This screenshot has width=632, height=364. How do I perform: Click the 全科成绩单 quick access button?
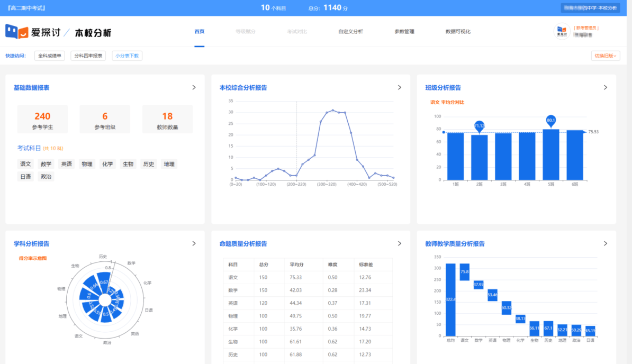click(x=50, y=56)
